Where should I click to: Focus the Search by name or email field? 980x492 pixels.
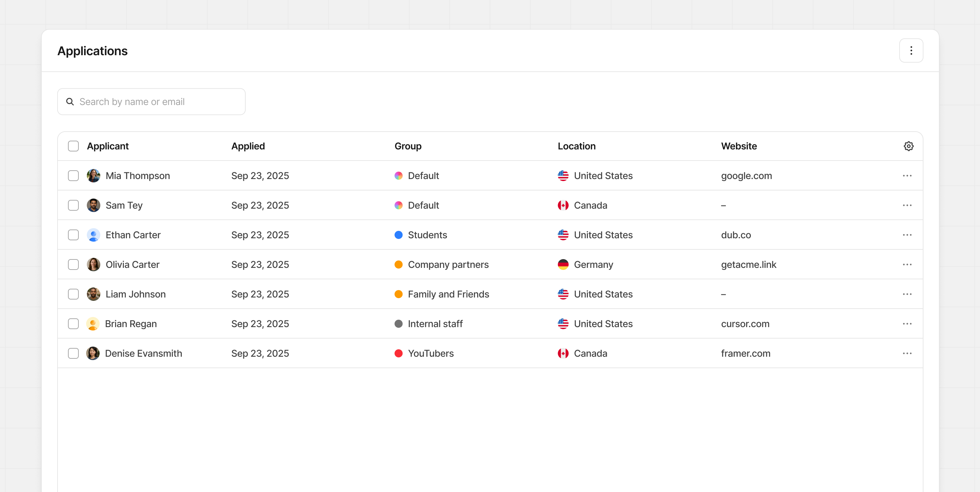pos(156,102)
